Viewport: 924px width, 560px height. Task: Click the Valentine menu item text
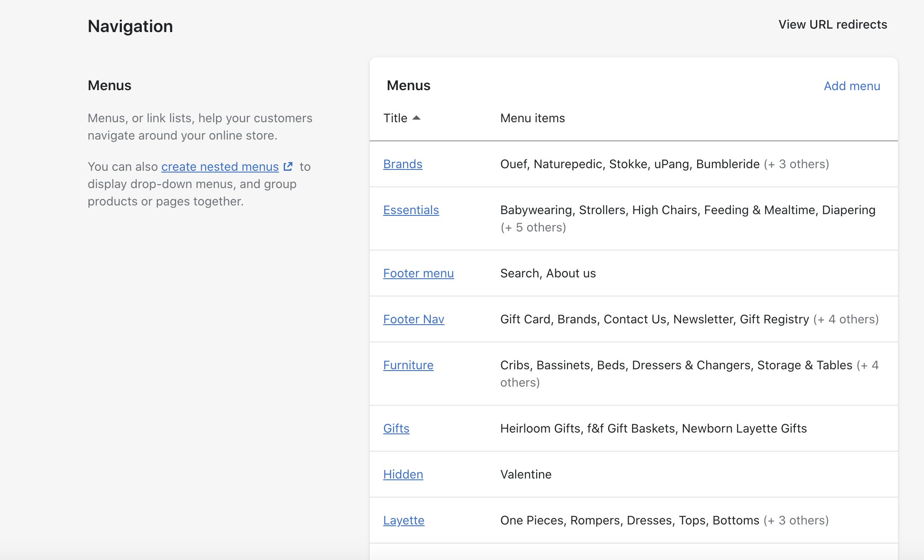(526, 474)
